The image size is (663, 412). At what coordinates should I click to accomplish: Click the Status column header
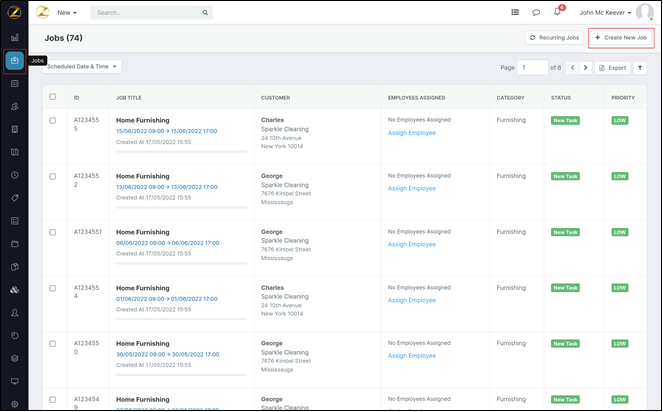[x=561, y=98]
